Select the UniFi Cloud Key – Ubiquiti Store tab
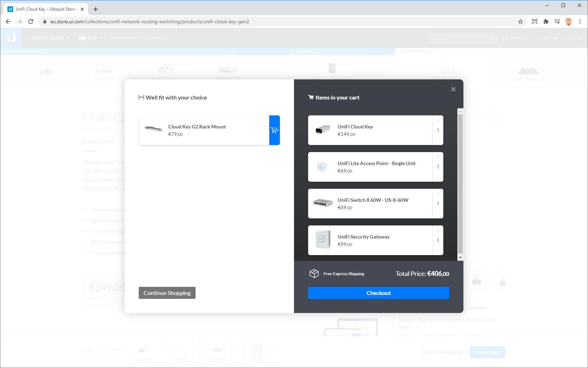The height and width of the screenshot is (368, 588). [46, 9]
